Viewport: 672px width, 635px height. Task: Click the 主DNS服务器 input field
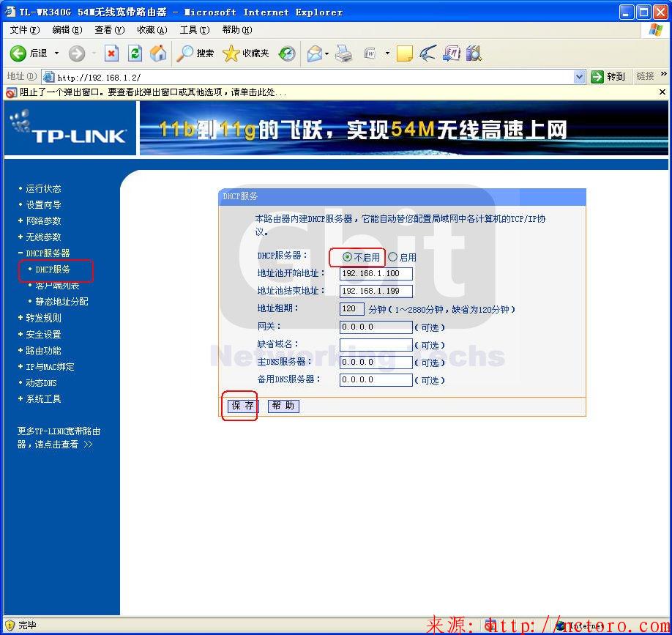[x=376, y=363]
